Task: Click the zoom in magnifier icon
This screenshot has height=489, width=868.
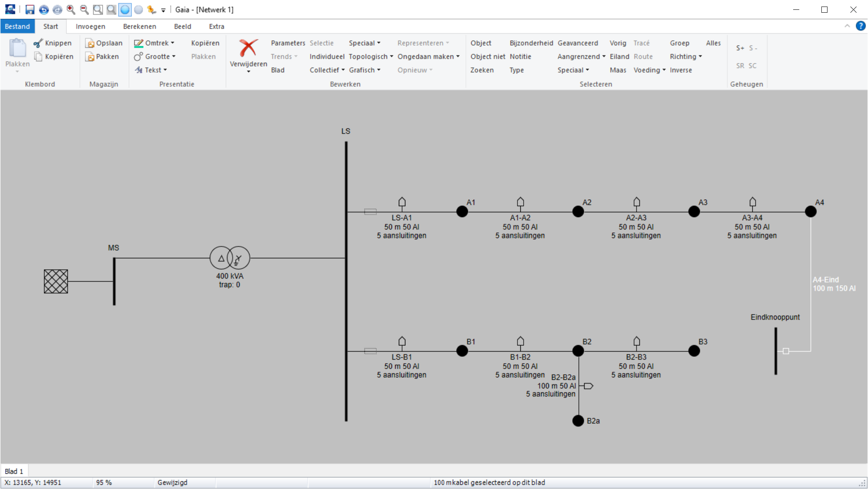Action: 71,9
